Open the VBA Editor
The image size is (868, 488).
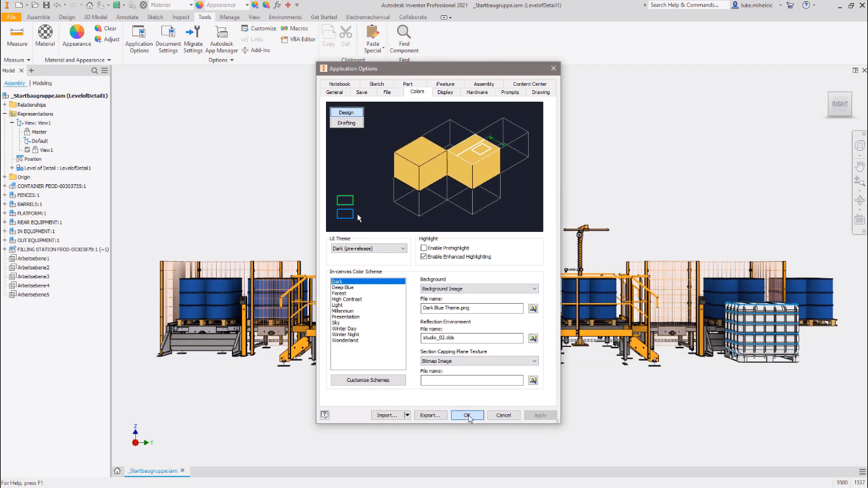pyautogui.click(x=298, y=39)
